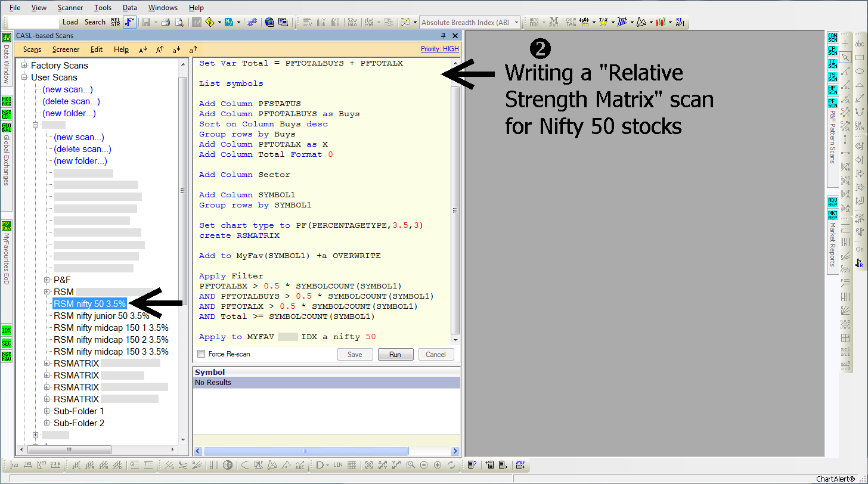Open the HP SCN scanner icon
This screenshot has width=868, height=484.
[833, 90]
